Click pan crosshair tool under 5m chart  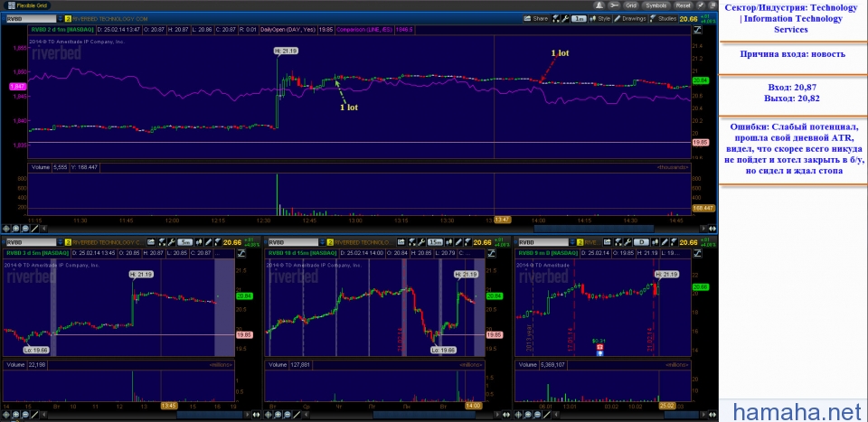6,414
